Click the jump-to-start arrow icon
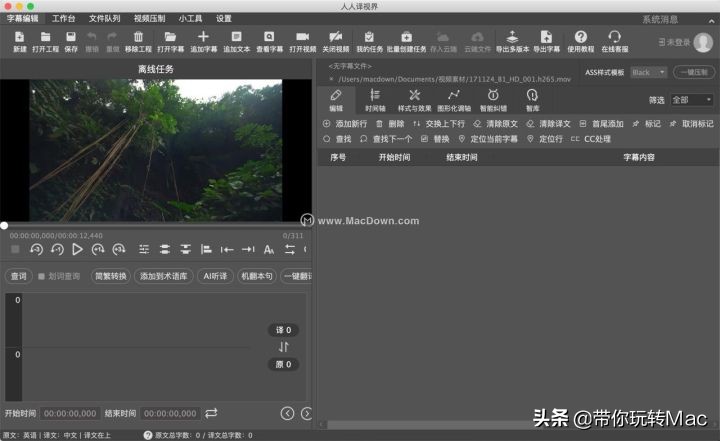The image size is (720, 441). (227, 249)
